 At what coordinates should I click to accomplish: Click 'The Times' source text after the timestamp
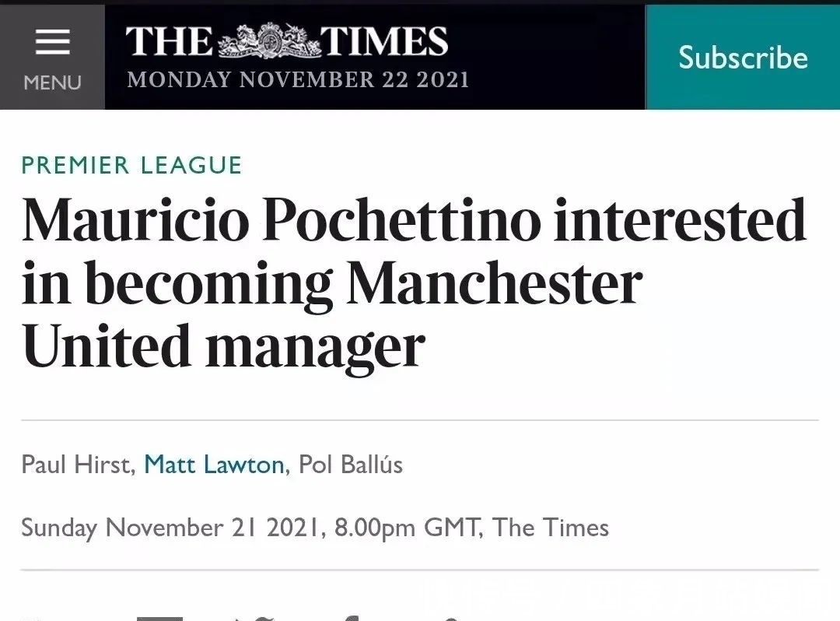(551, 528)
